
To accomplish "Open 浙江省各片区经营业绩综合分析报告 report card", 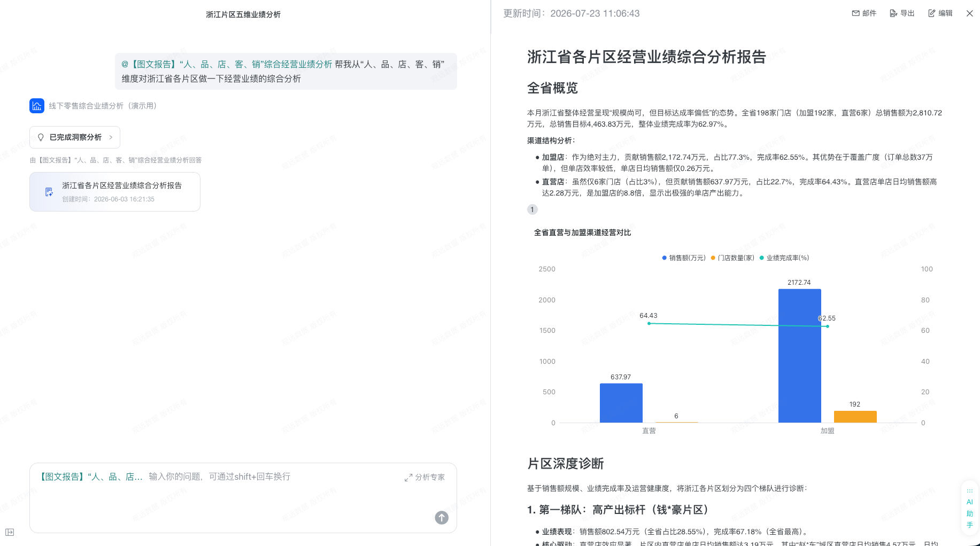I will point(115,192).
